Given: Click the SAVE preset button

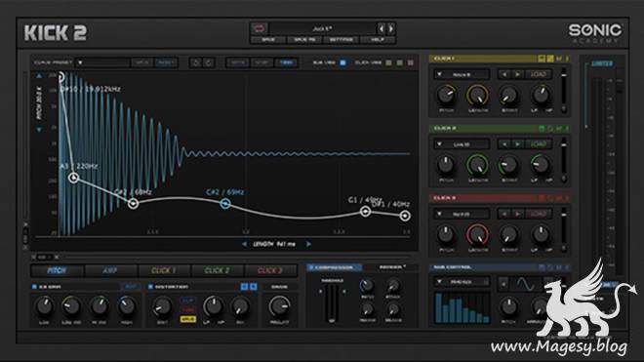Looking at the screenshot, I should tap(268, 40).
